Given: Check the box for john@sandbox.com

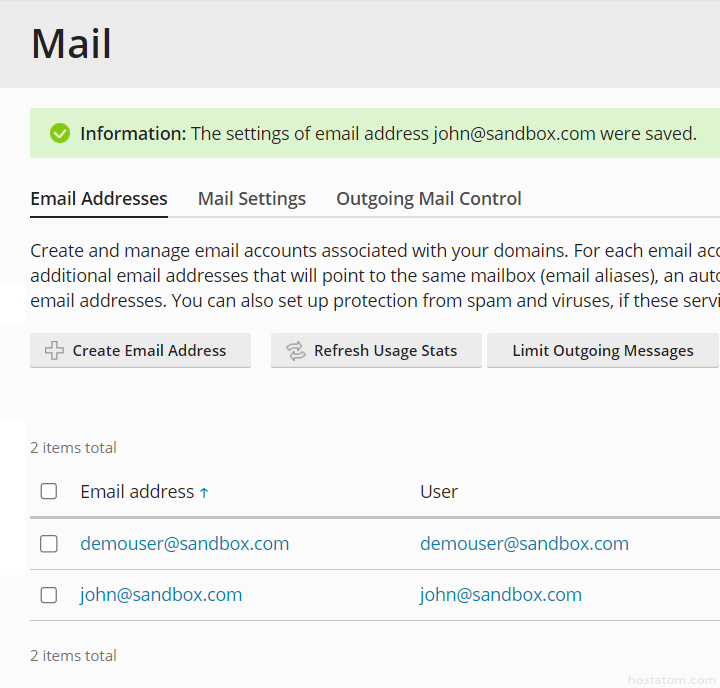Looking at the screenshot, I should [49, 595].
